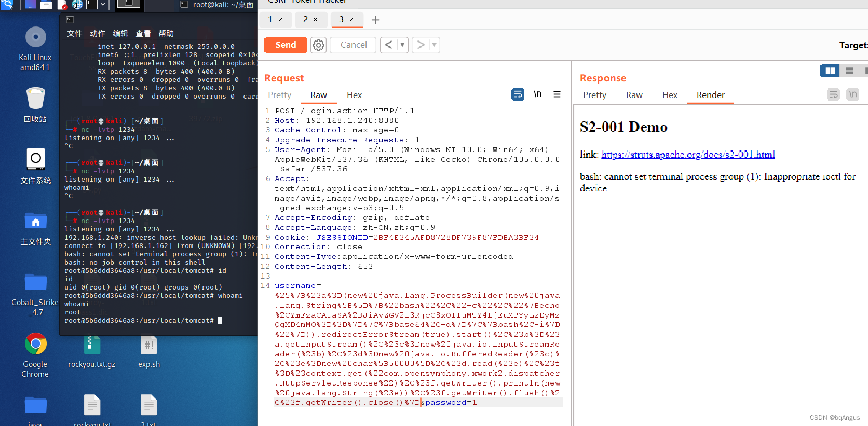Open the terminal 编辑 menu

(x=120, y=34)
